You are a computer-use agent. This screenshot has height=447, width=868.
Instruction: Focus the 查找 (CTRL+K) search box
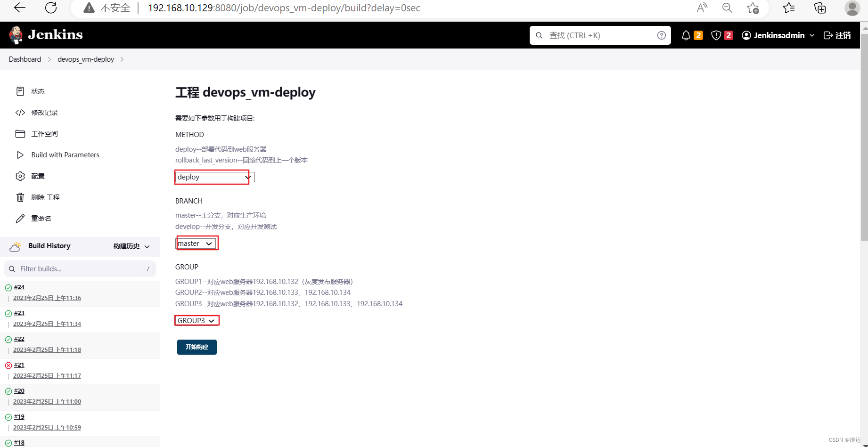[x=600, y=35]
